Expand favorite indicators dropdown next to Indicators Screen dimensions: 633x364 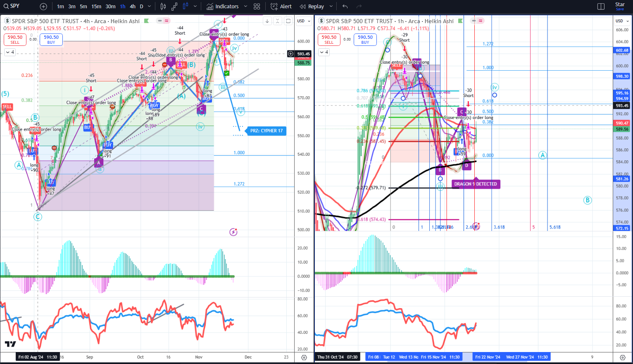(245, 7)
